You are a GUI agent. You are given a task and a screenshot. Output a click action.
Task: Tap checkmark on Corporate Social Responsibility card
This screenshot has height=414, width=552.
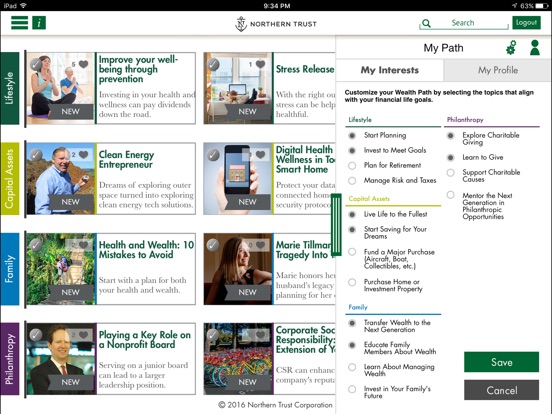213,335
